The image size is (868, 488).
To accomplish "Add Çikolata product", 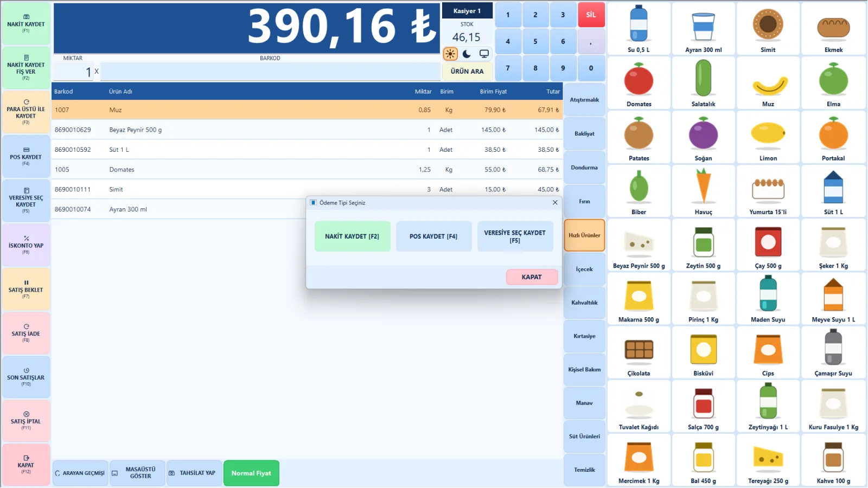I will pyautogui.click(x=639, y=352).
